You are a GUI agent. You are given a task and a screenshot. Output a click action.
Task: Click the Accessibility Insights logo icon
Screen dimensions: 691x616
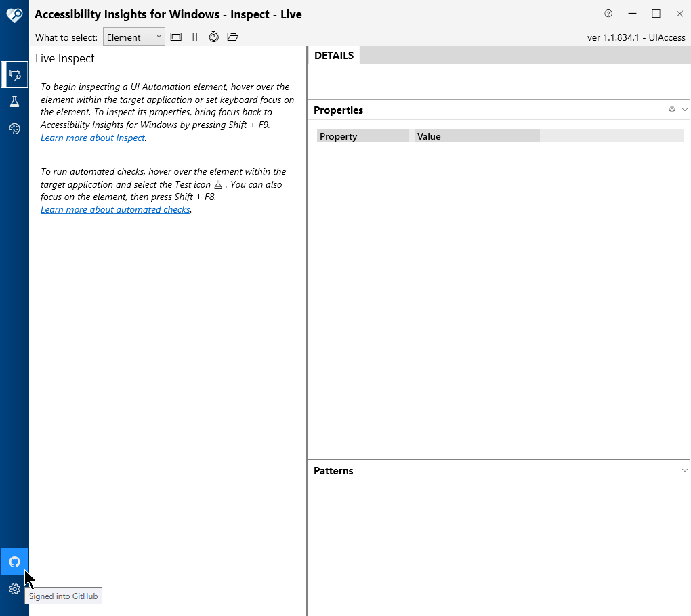tap(14, 16)
